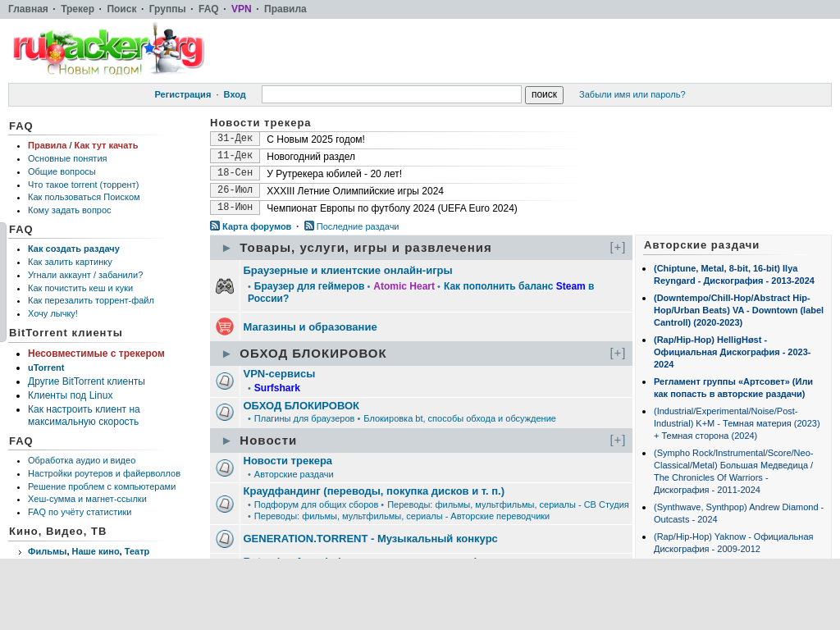Open Правила in the top menu
Image resolution: width=840 pixels, height=630 pixels.
pos(285,9)
